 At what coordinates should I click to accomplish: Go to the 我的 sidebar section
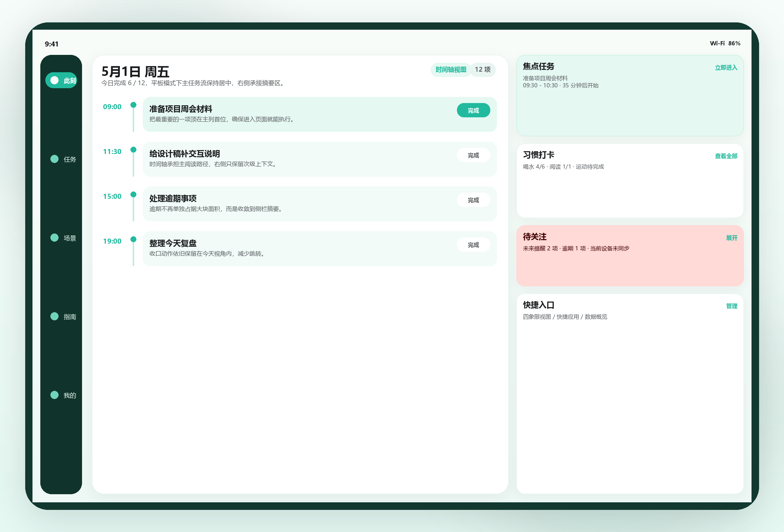tap(63, 395)
